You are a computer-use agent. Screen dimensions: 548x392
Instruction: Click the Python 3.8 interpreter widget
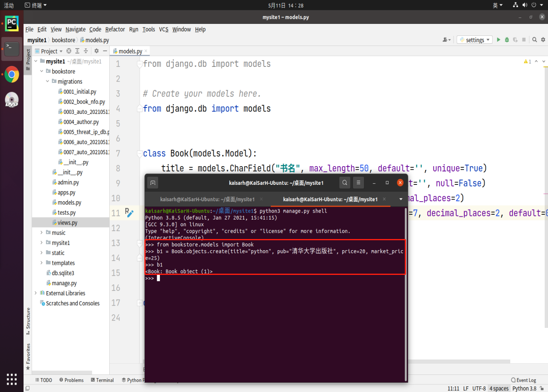click(x=524, y=388)
